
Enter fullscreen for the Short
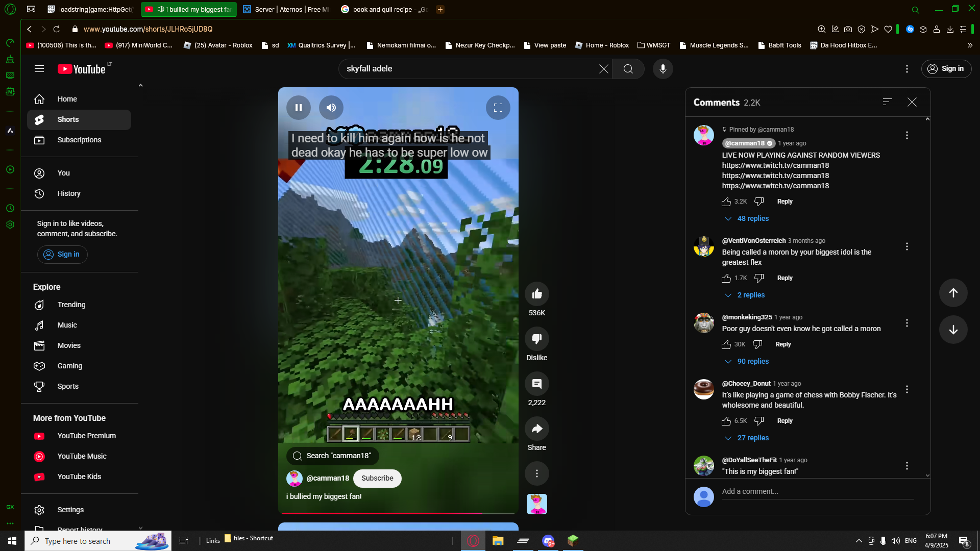coord(498,108)
